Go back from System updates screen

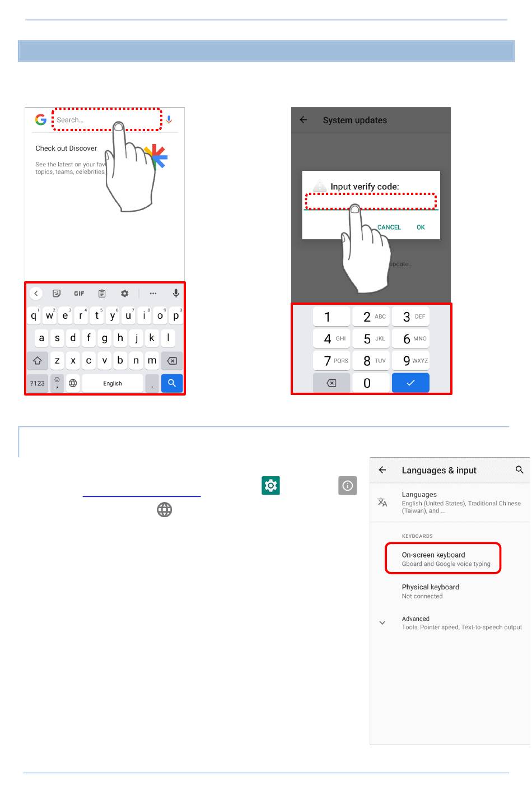click(304, 120)
